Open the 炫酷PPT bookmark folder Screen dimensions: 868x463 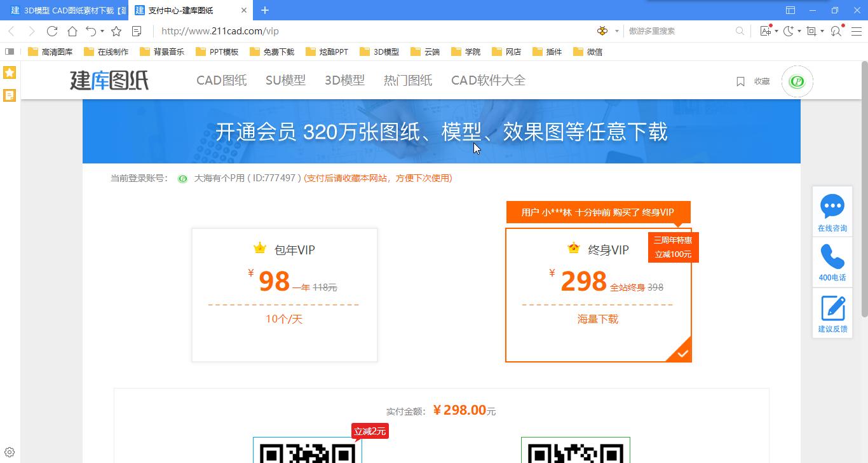[x=327, y=52]
